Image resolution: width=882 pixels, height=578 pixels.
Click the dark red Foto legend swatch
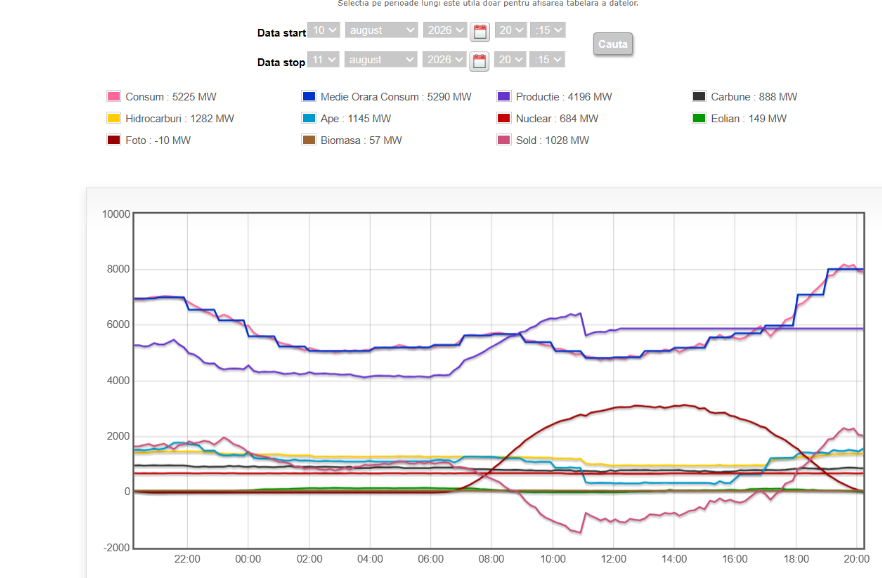(114, 140)
